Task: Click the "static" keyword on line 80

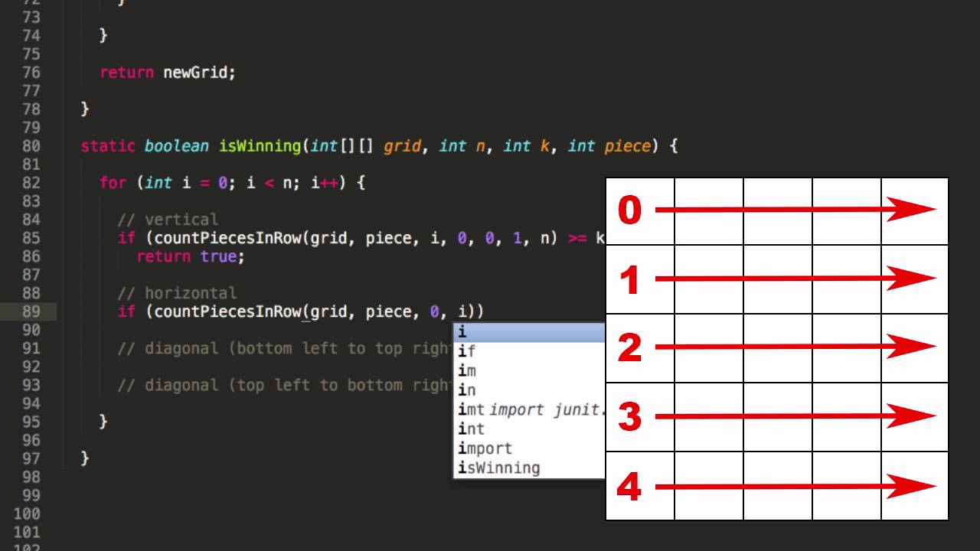Action: tap(108, 145)
